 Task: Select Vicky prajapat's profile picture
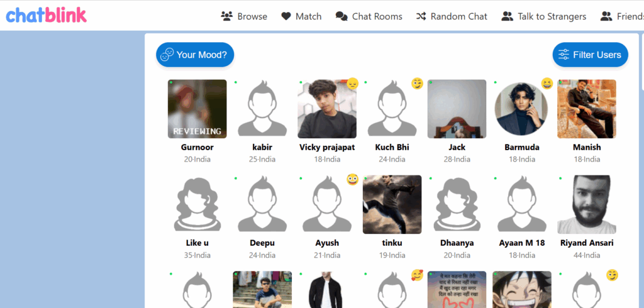point(327,109)
